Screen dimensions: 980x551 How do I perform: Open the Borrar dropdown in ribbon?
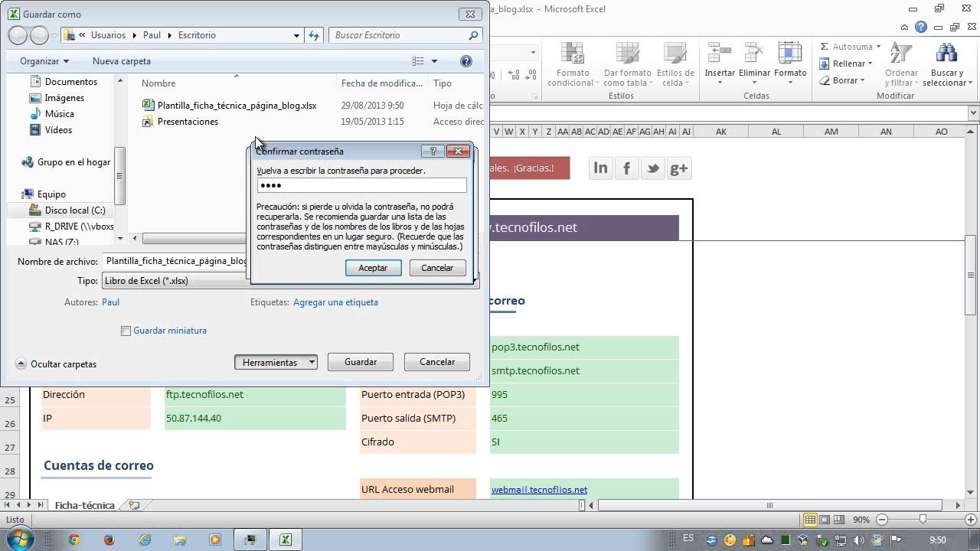[x=842, y=80]
